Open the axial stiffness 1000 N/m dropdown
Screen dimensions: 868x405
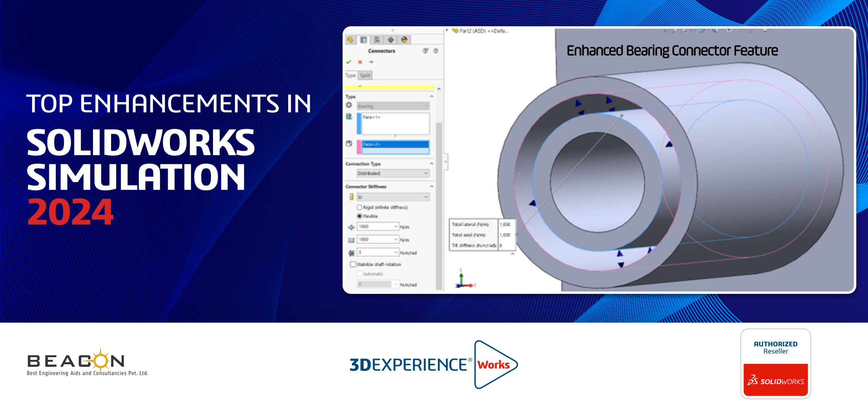click(x=396, y=240)
